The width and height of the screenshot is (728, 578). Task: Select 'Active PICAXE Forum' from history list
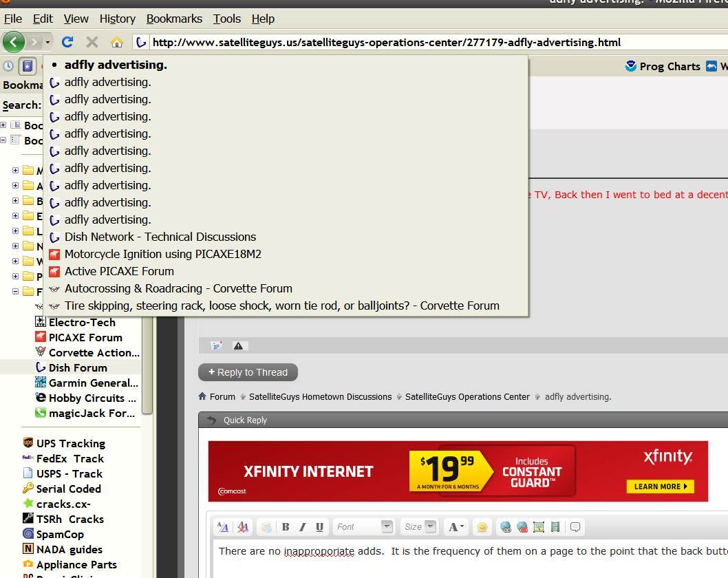[x=119, y=271]
